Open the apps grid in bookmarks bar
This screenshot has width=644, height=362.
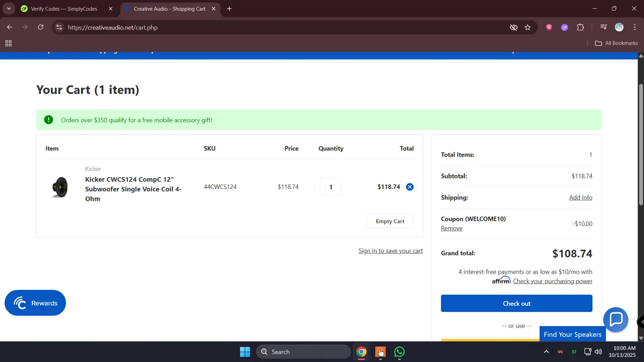click(8, 43)
